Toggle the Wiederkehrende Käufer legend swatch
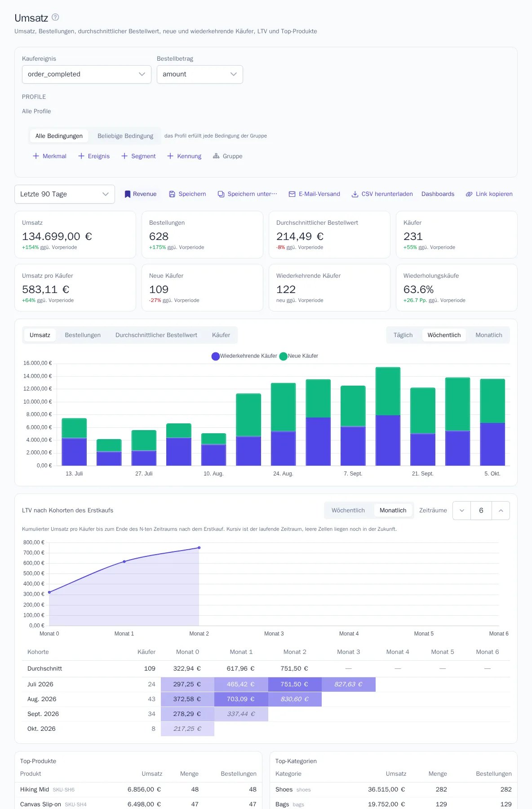This screenshot has height=809, width=532. pyautogui.click(x=216, y=356)
